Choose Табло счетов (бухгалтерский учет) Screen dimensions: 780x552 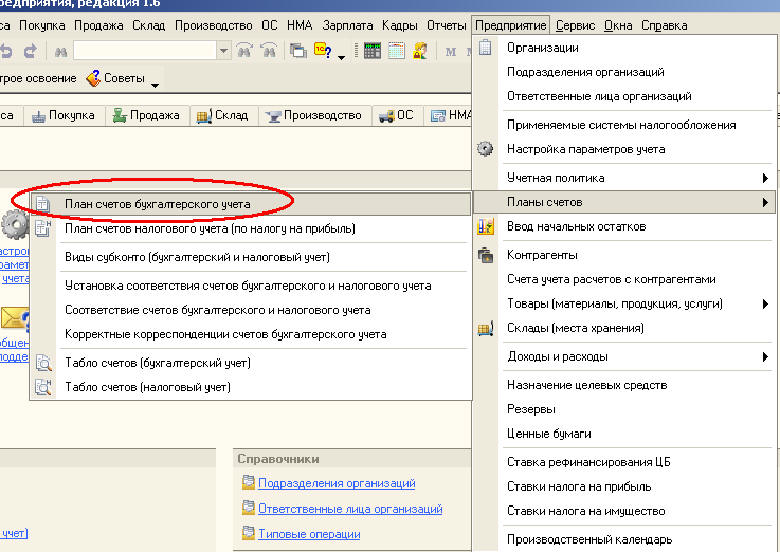tap(157, 363)
